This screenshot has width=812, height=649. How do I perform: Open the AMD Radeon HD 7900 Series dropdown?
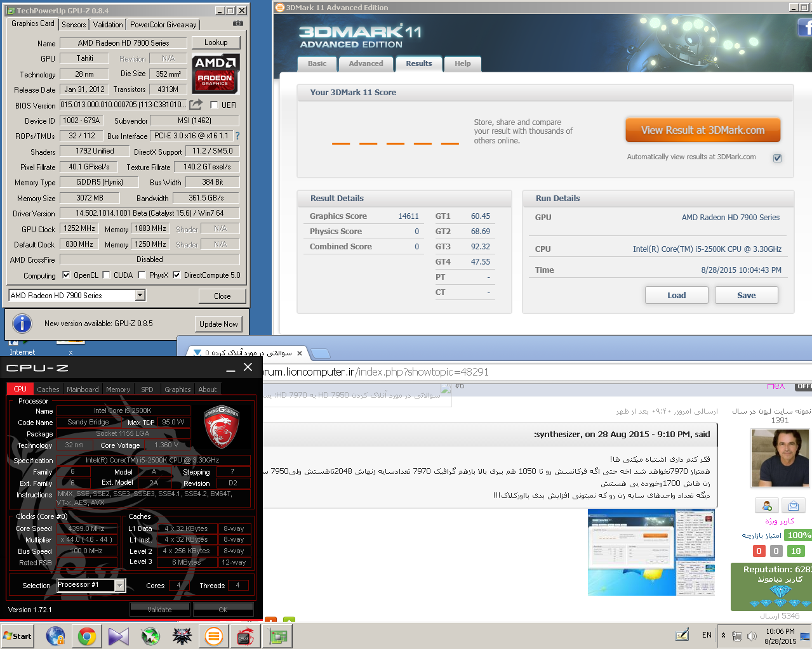coord(140,296)
